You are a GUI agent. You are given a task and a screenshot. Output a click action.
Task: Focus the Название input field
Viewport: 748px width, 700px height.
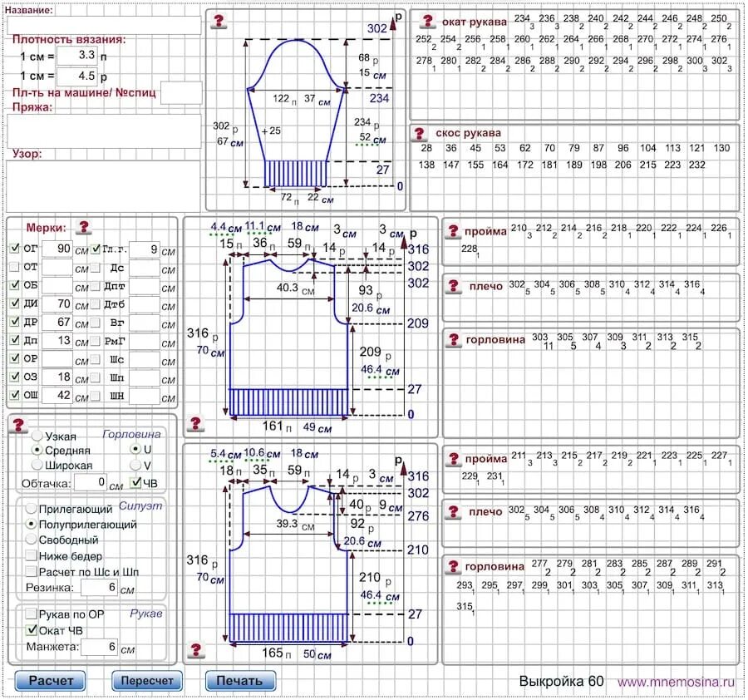coord(104,25)
